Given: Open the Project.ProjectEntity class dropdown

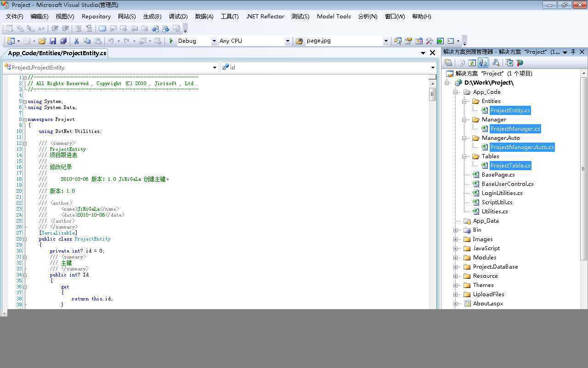Looking at the screenshot, I should pyautogui.click(x=215, y=68).
